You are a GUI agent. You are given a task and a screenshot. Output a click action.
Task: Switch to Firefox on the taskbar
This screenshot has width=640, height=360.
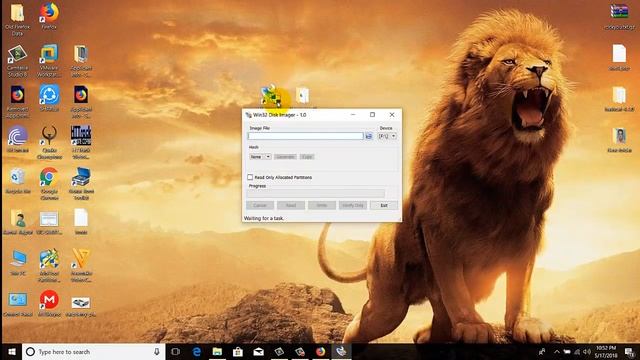point(320,351)
